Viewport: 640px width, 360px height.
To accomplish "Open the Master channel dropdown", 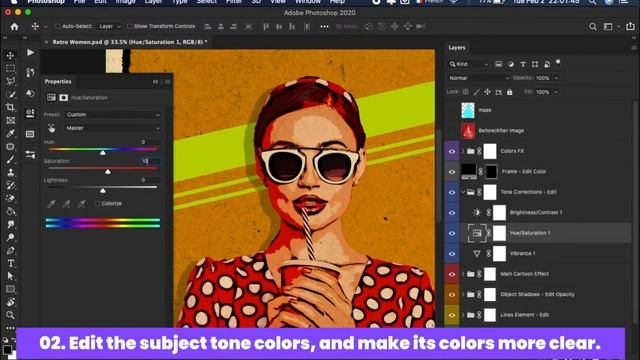I will tap(113, 128).
